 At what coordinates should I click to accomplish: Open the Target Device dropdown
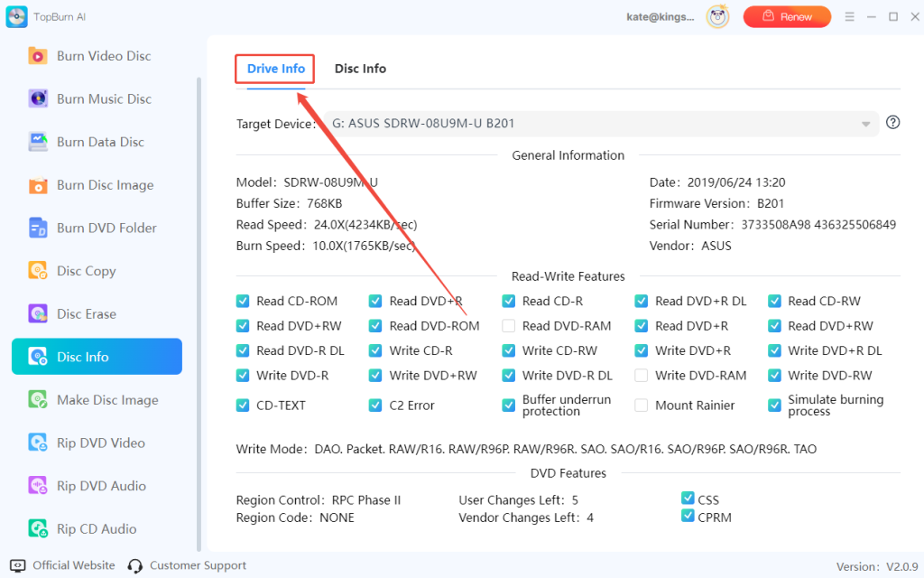865,123
